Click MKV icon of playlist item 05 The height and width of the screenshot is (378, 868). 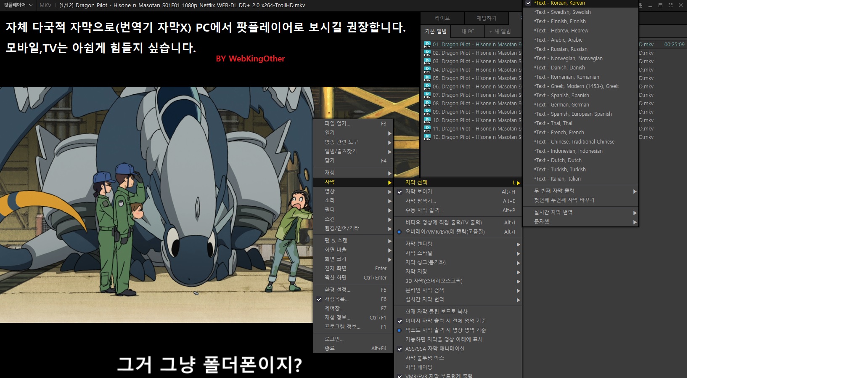coord(427,78)
